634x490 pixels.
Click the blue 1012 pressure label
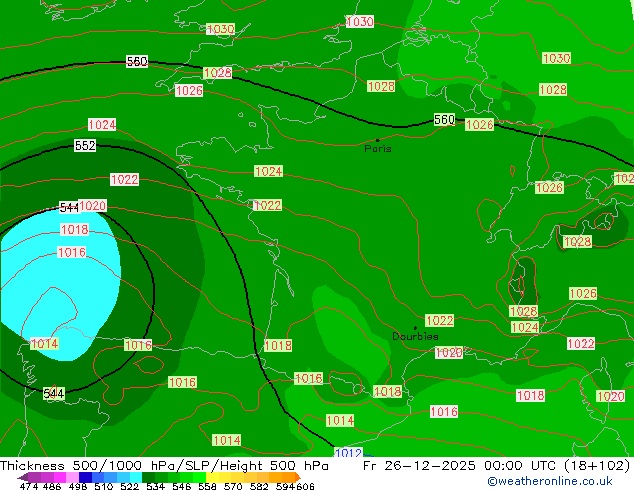pos(348,452)
